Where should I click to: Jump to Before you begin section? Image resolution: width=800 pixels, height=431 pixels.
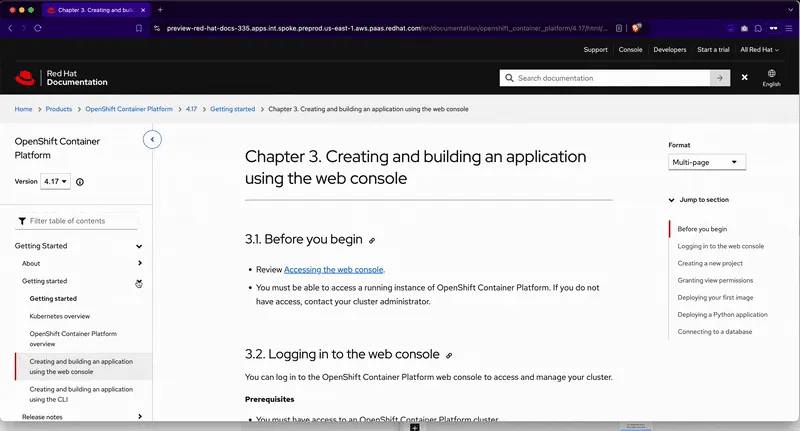pyautogui.click(x=702, y=229)
